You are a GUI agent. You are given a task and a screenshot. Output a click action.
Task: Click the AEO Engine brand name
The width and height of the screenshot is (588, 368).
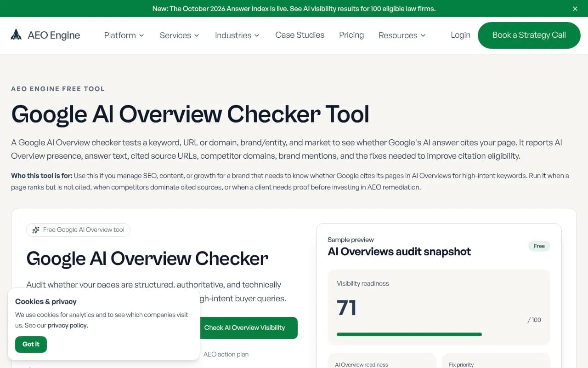click(x=54, y=35)
